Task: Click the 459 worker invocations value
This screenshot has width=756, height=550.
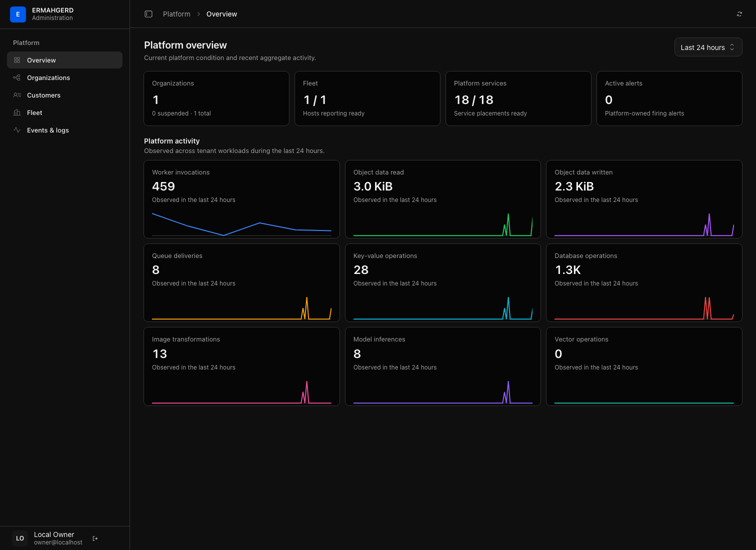Action: pos(163,186)
